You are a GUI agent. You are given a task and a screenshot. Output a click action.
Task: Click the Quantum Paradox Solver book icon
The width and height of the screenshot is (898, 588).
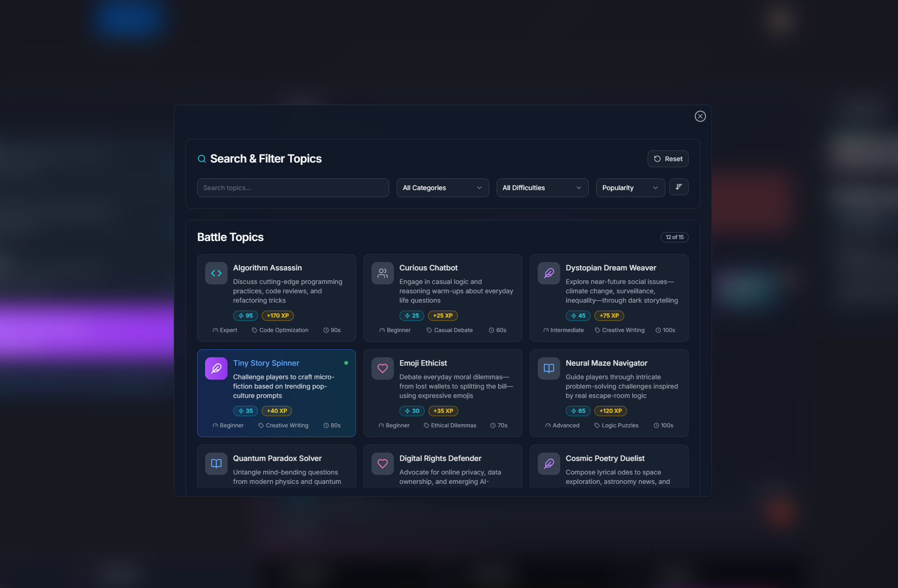pos(216,464)
